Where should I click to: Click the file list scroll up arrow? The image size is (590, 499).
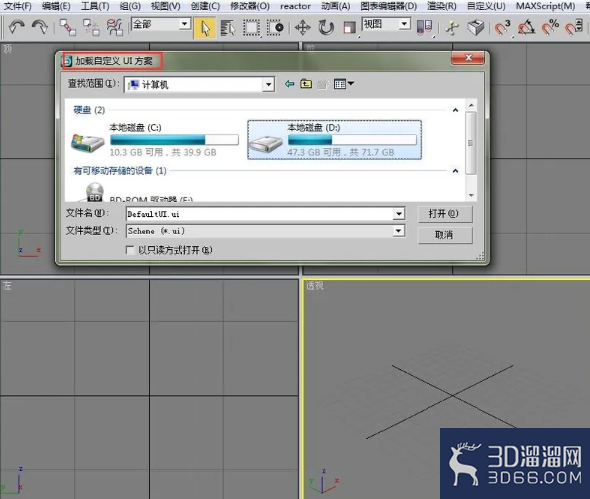[471, 105]
